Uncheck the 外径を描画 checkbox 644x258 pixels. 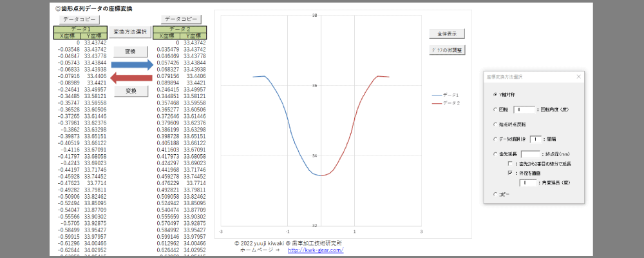[510, 173]
